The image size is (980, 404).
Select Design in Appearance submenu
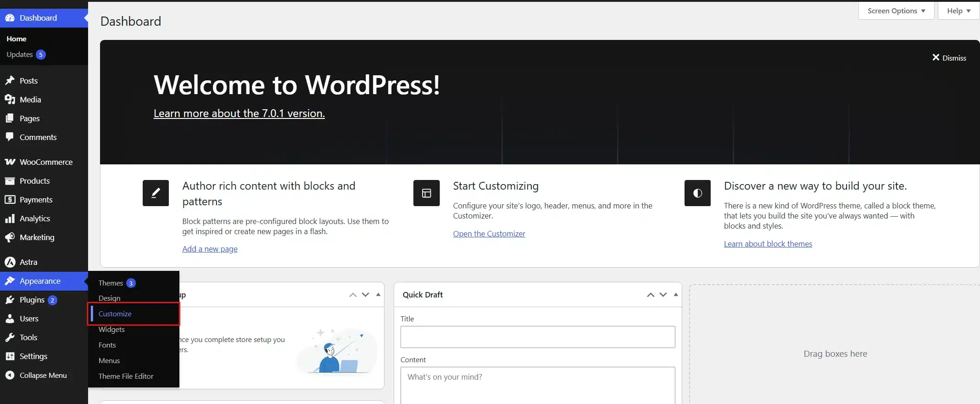pos(109,298)
